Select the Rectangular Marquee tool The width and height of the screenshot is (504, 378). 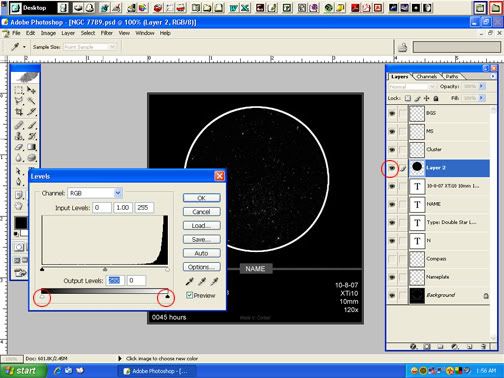[x=19, y=90]
